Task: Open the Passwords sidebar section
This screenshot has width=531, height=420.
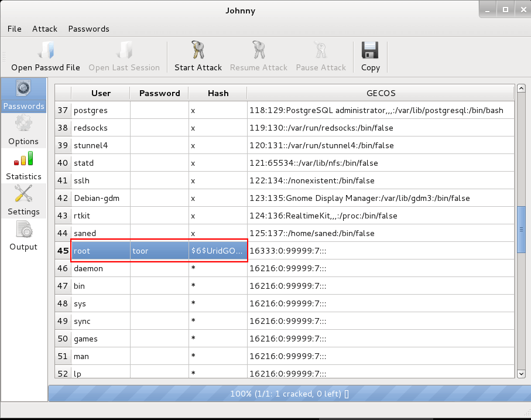Action: (23, 94)
